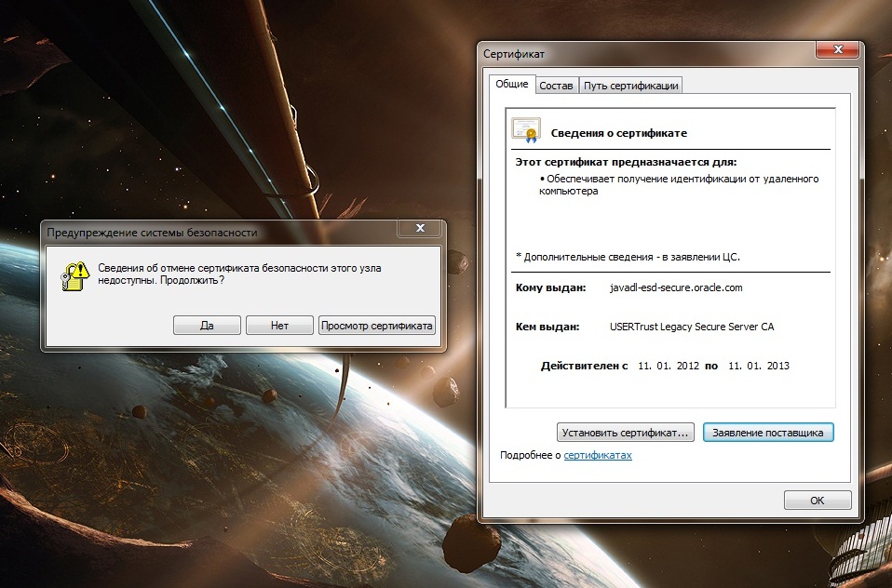Click Заявление поставщика button
The image size is (892, 588).
768,433
